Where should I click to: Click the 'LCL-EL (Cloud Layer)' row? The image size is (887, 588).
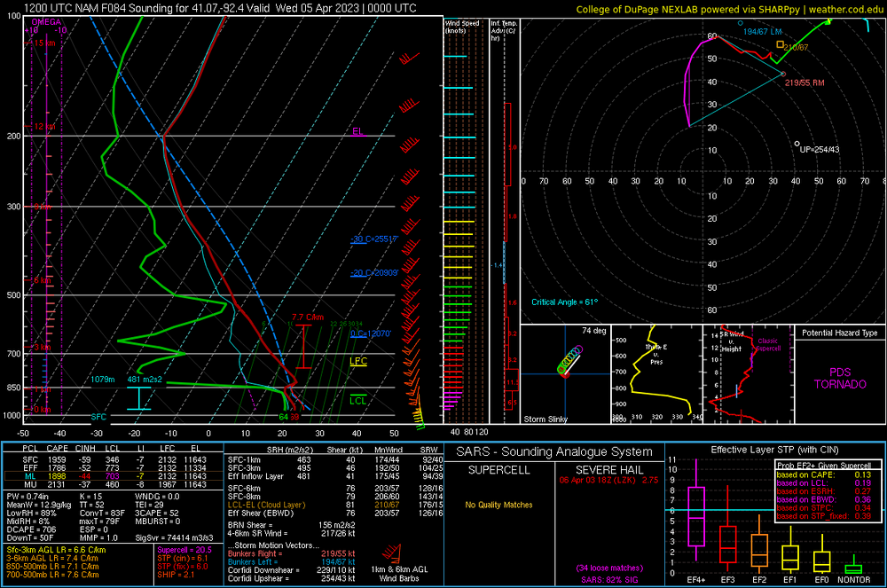pyautogui.click(x=335, y=505)
